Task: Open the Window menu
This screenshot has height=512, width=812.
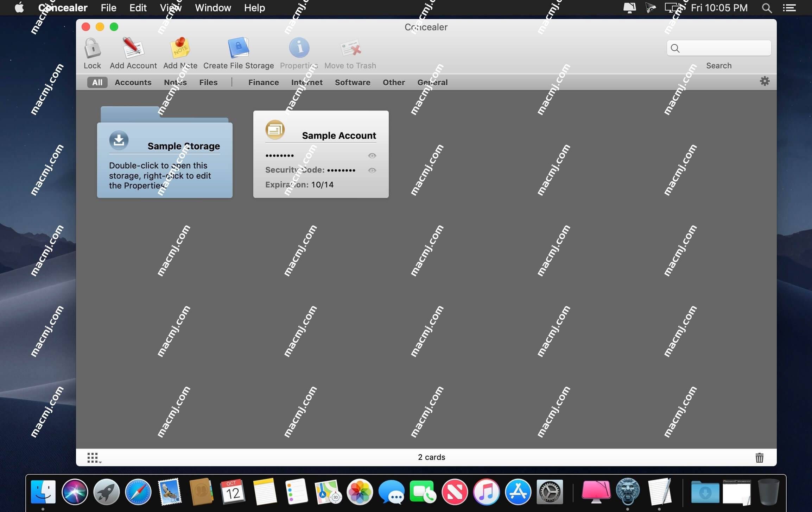Action: [x=213, y=8]
